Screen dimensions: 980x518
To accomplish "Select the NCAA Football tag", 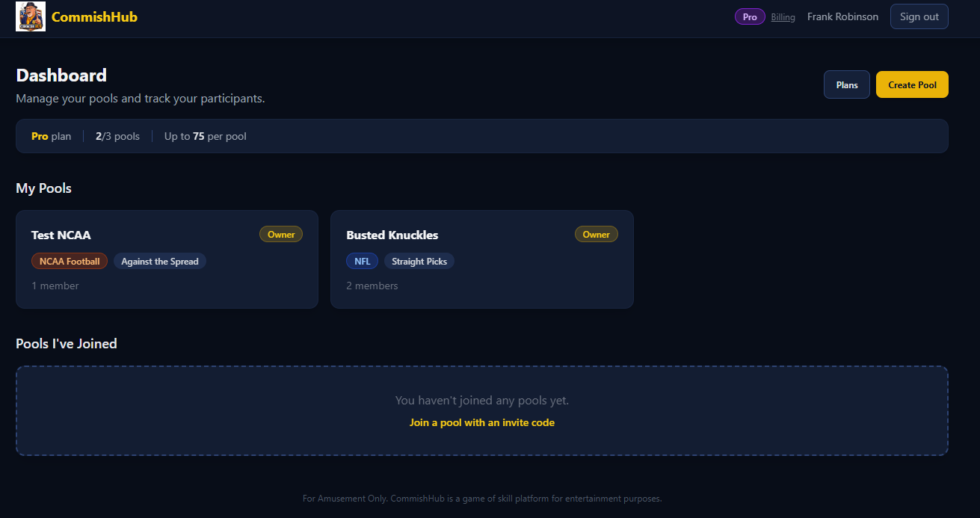I will click(x=70, y=261).
